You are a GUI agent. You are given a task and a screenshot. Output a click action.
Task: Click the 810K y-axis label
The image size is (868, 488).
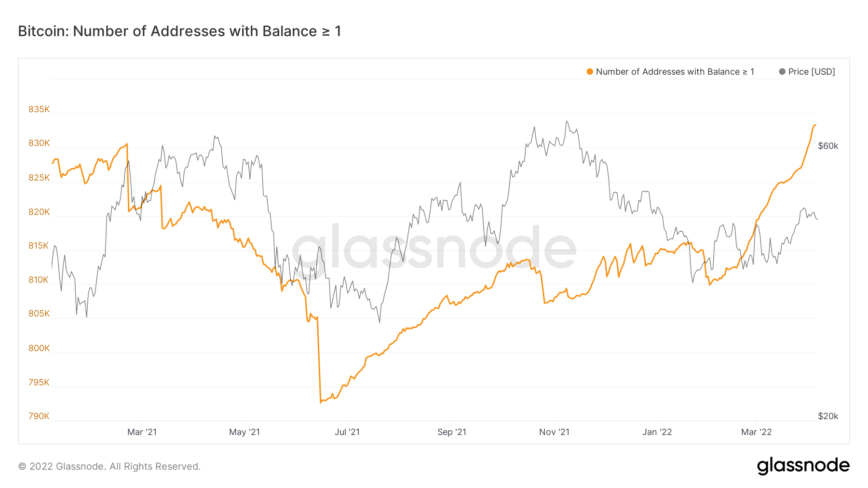[x=39, y=280]
